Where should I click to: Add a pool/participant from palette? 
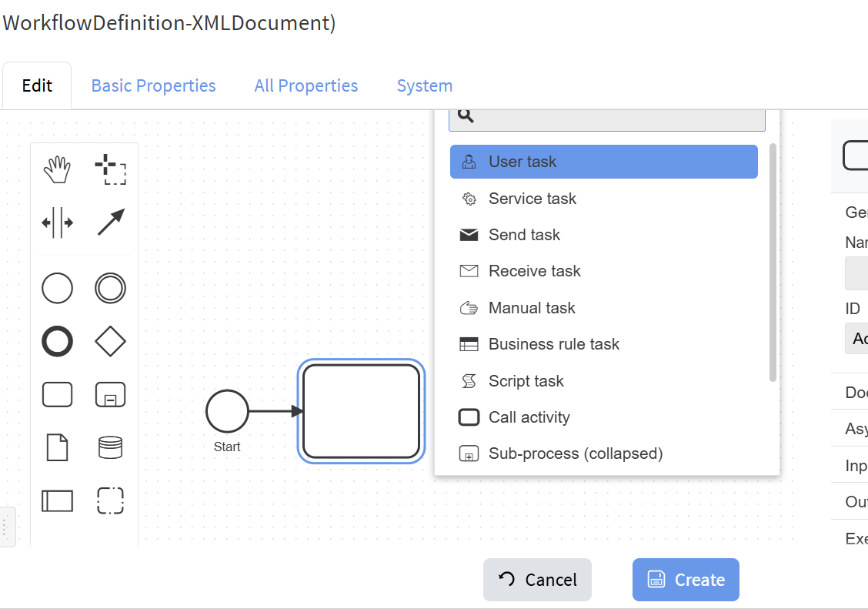click(57, 500)
